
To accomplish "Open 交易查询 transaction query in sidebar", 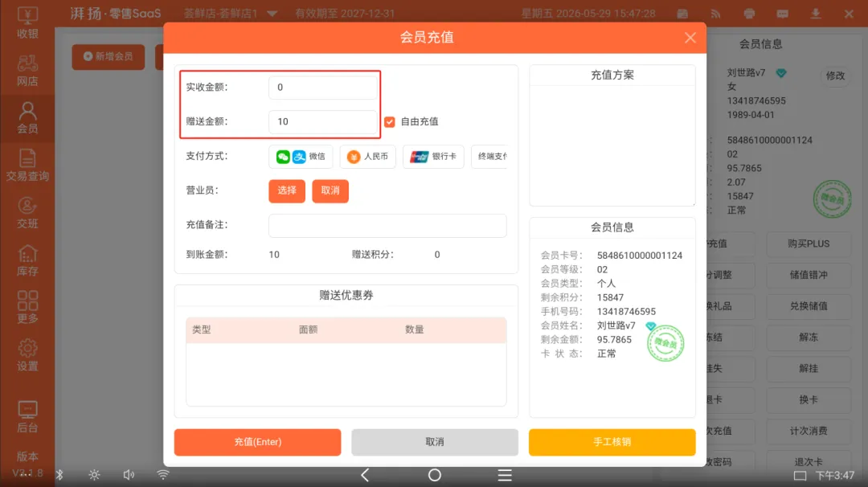I will click(27, 166).
